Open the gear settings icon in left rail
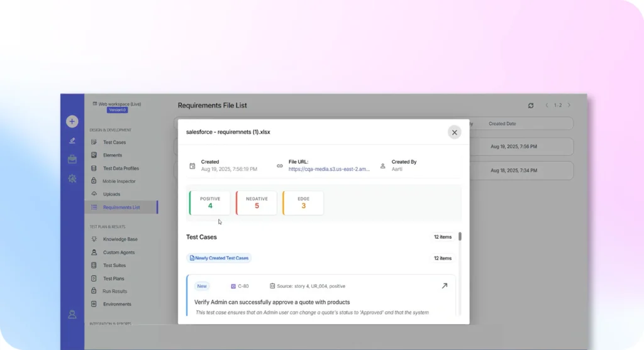The image size is (644, 350). coord(72,178)
